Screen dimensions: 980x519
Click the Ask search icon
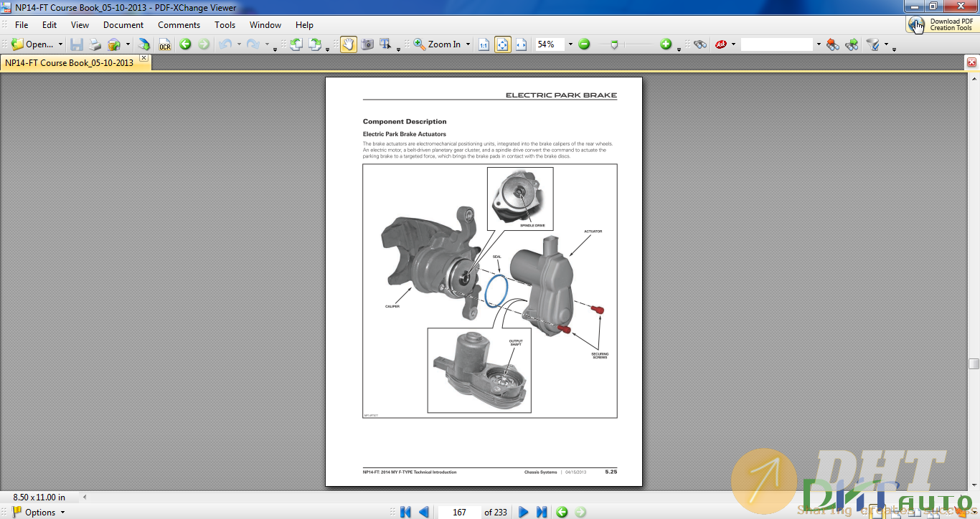click(x=721, y=44)
